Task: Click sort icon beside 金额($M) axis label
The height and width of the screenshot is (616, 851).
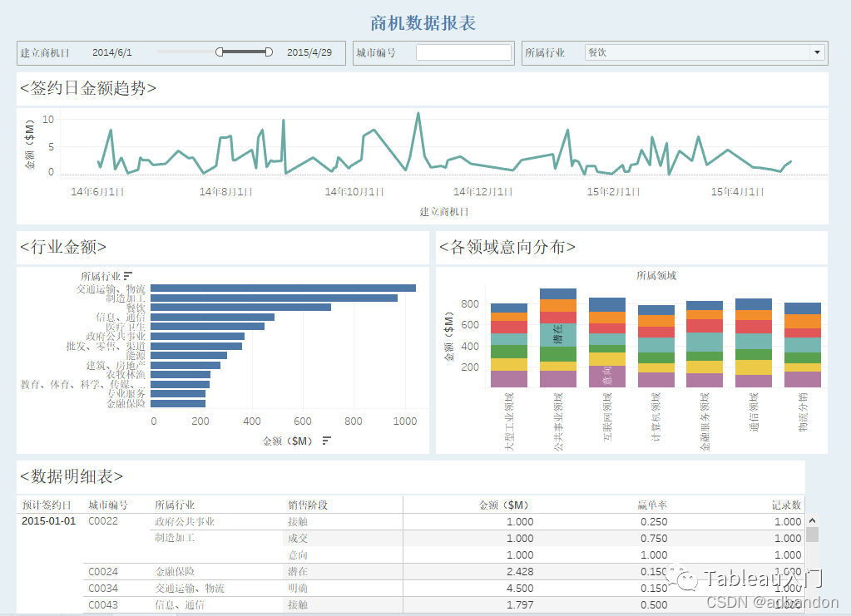Action: tap(326, 441)
